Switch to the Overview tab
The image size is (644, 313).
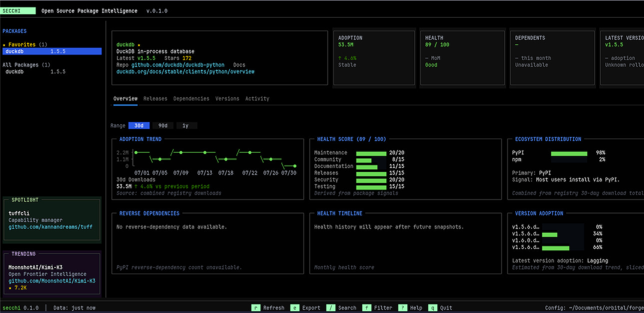(x=125, y=98)
